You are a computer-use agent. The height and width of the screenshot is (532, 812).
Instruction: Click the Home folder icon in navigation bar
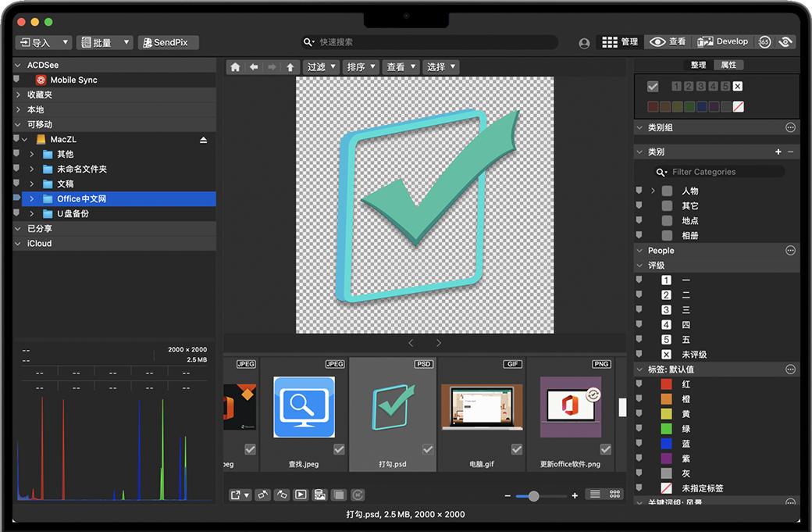[x=235, y=67]
